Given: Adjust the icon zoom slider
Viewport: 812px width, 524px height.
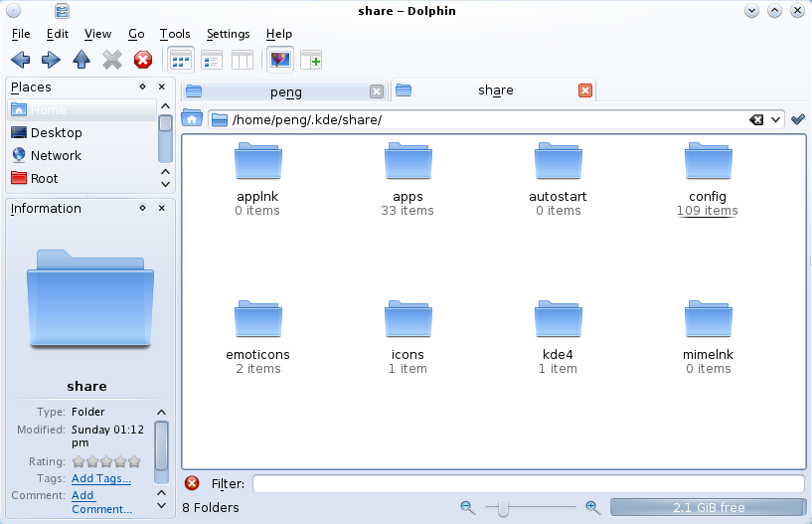Looking at the screenshot, I should (503, 508).
